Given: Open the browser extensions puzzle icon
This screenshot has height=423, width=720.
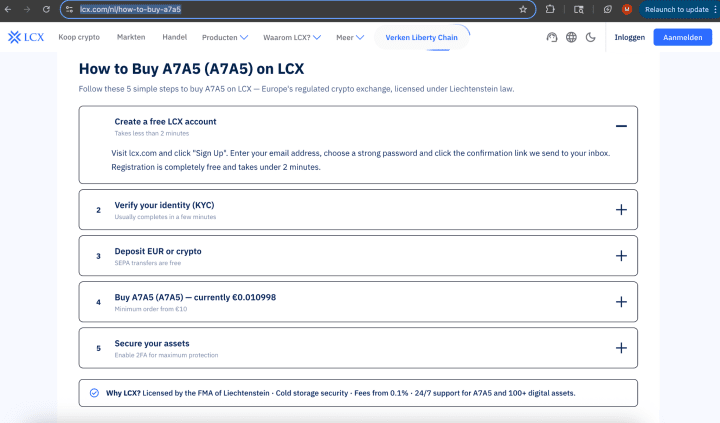Looking at the screenshot, I should [550, 9].
